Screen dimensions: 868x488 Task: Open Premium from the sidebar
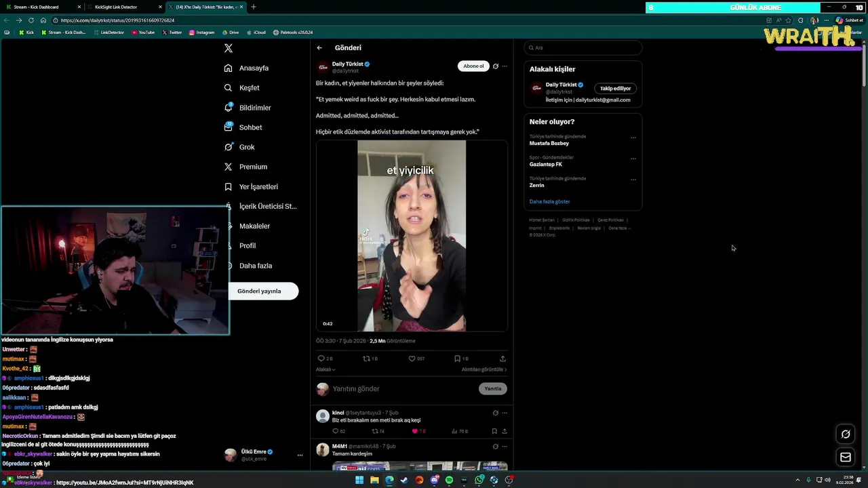click(x=245, y=167)
